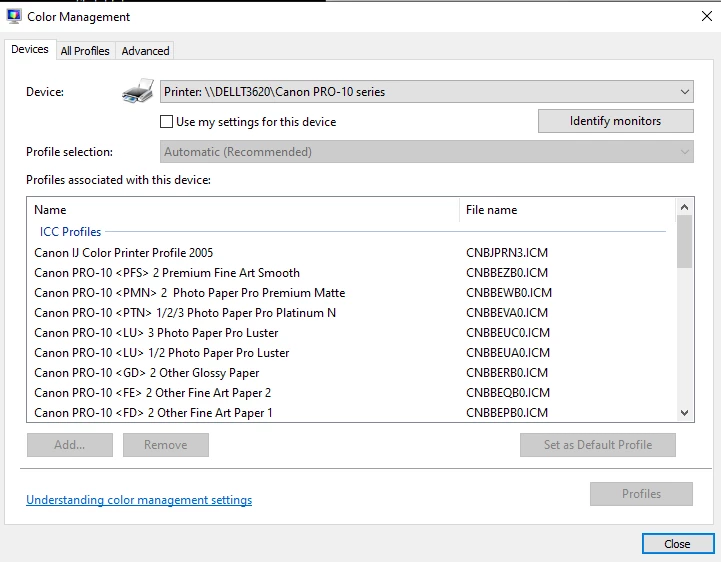Select the PTN Photo Paper Pro Platinum N profile
The width and height of the screenshot is (721, 562).
(x=185, y=313)
